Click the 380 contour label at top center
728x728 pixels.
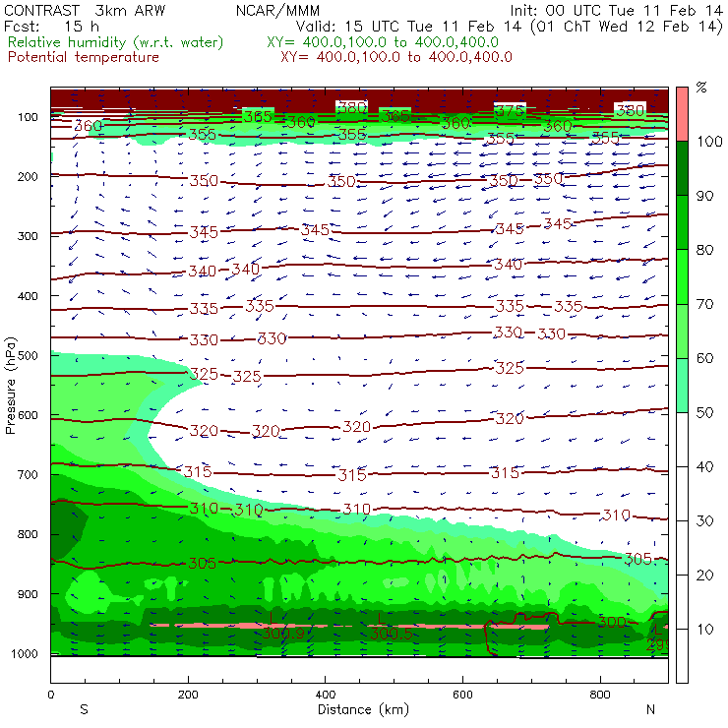pos(351,107)
